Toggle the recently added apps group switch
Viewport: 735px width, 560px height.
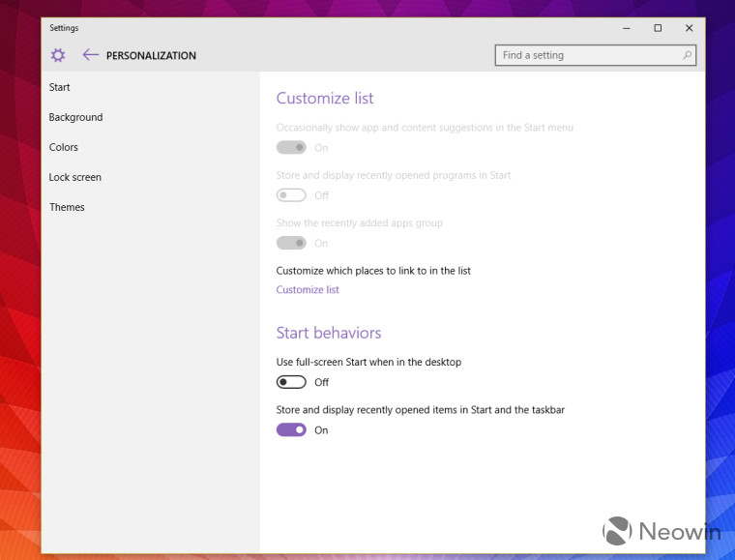(291, 243)
